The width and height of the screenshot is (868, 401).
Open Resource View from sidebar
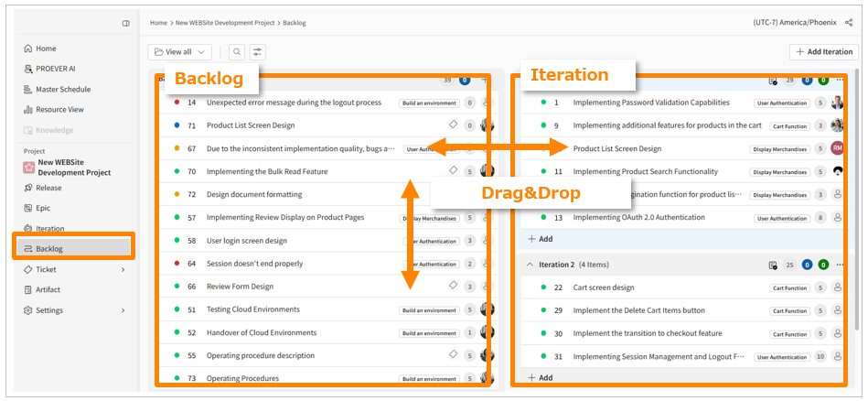click(59, 110)
